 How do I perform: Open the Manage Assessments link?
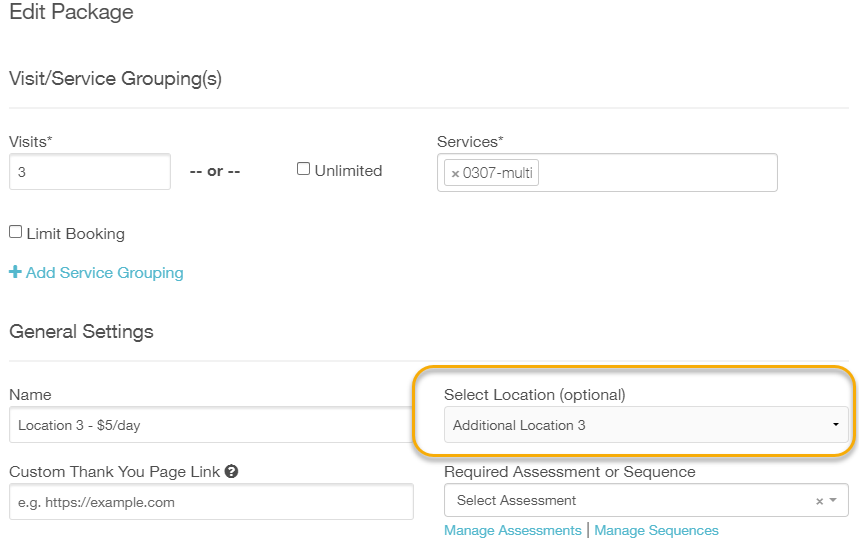pos(512,530)
